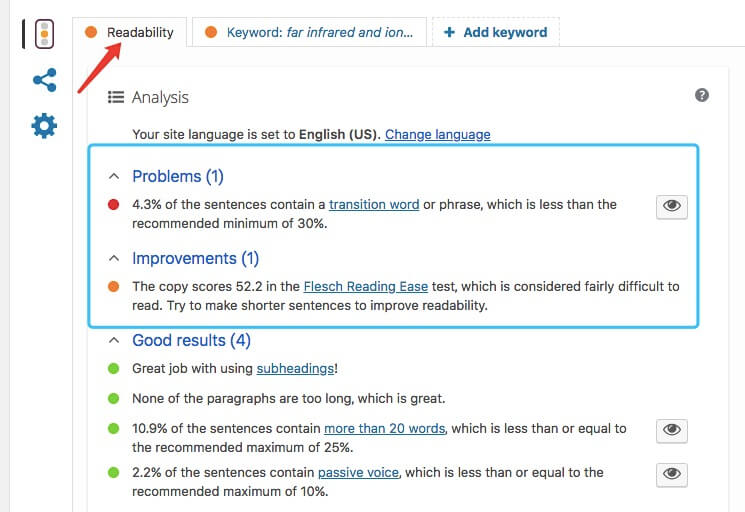The width and height of the screenshot is (745, 512).
Task: Collapse the Improvements (1) section
Action: click(114, 258)
